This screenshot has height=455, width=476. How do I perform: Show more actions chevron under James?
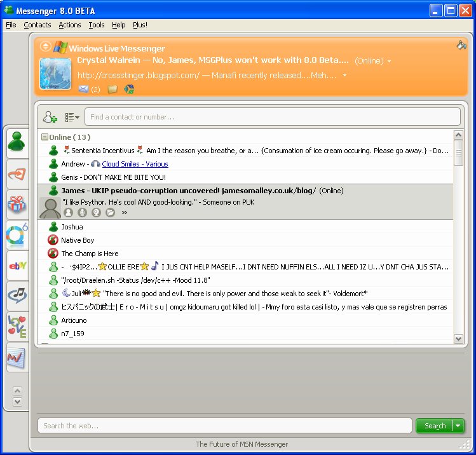coord(124,212)
